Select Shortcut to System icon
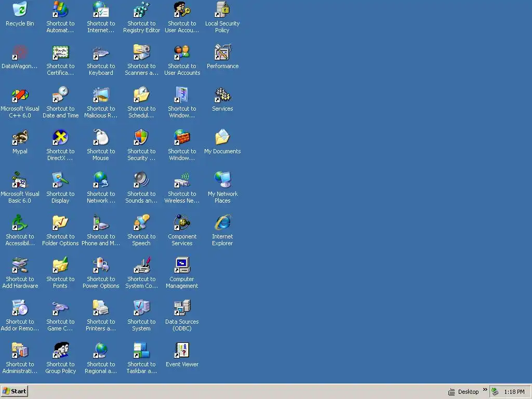 point(141,308)
